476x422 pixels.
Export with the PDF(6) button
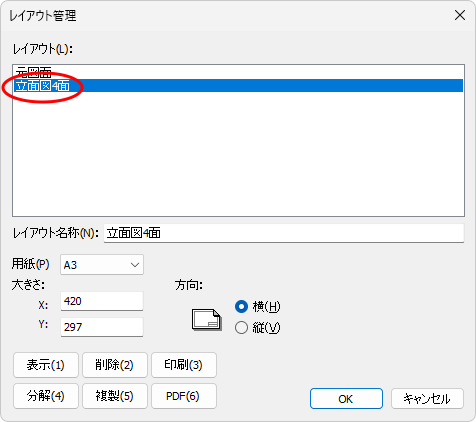(184, 396)
